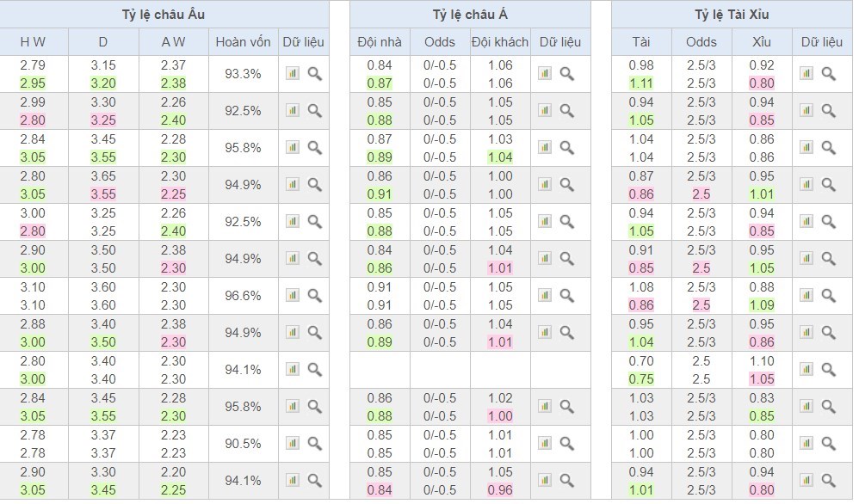Click magnifier in 94.1% row with 2.80/3.00
The image size is (859, 504).
click(314, 369)
